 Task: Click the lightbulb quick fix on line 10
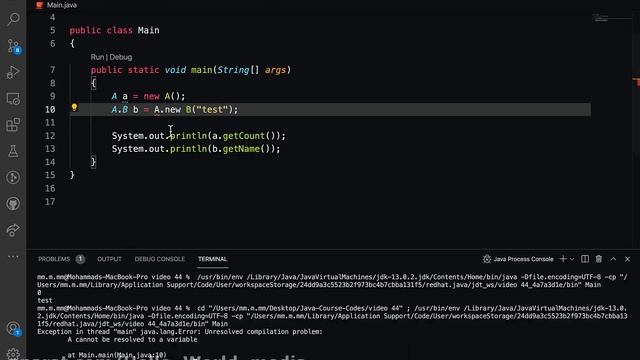point(74,107)
